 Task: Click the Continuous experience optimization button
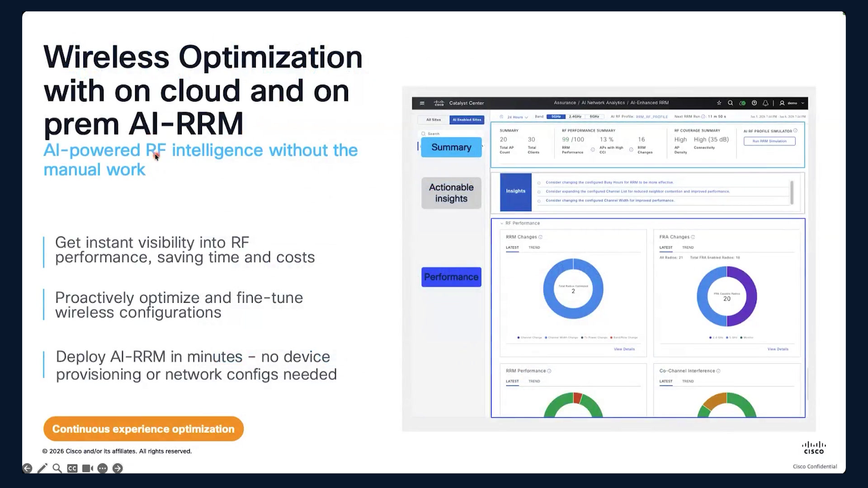(143, 429)
